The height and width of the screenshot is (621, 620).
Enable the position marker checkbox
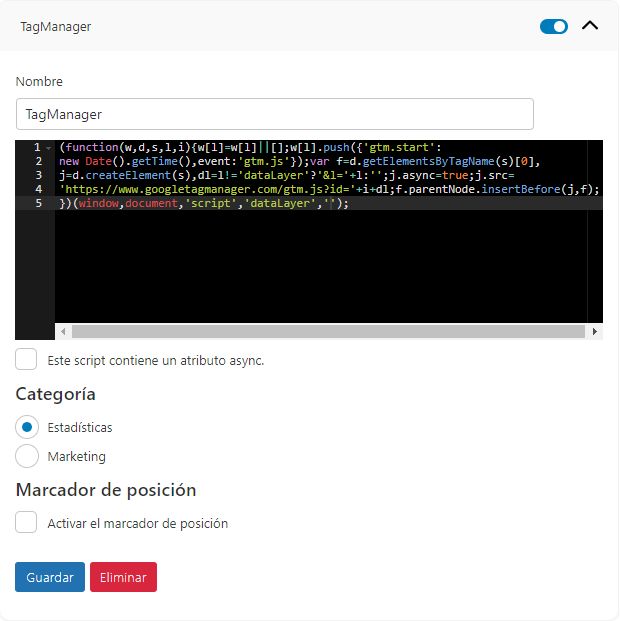[x=26, y=522]
